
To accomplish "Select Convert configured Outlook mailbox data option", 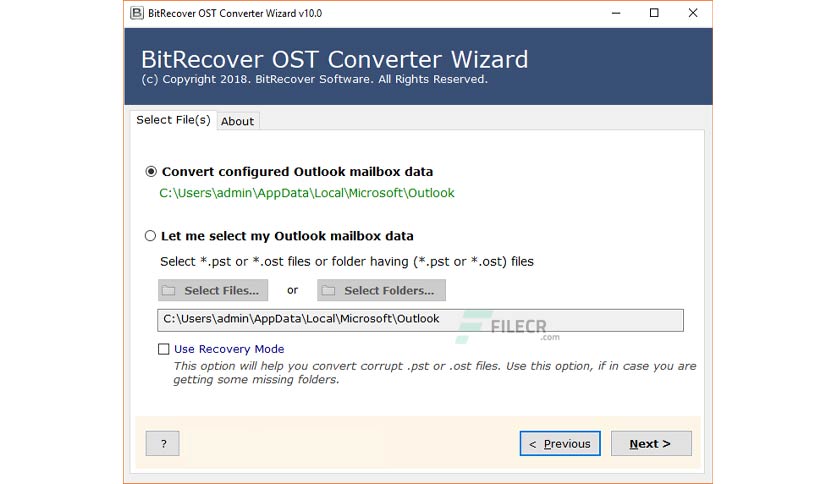I will point(151,172).
